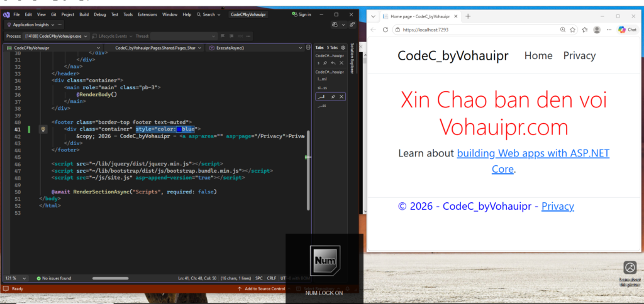Click the zoom magnifier icon in address bar
This screenshot has width=644, height=304.
tap(561, 30)
